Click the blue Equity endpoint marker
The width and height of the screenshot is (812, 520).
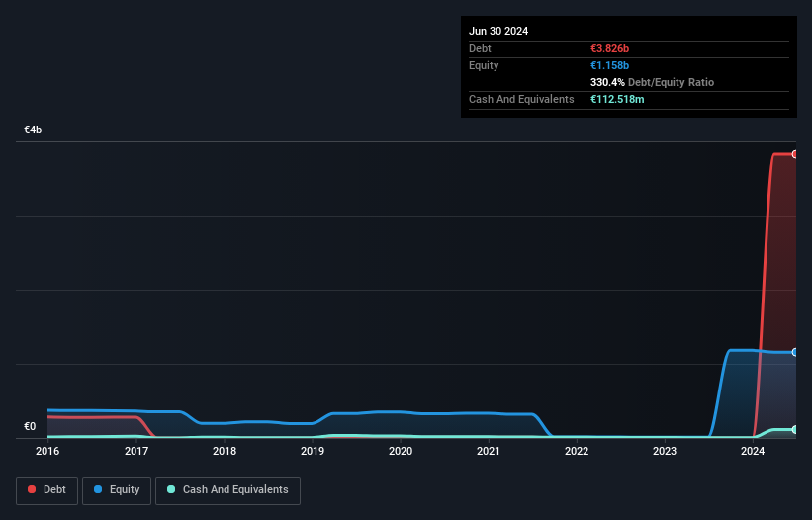point(795,352)
